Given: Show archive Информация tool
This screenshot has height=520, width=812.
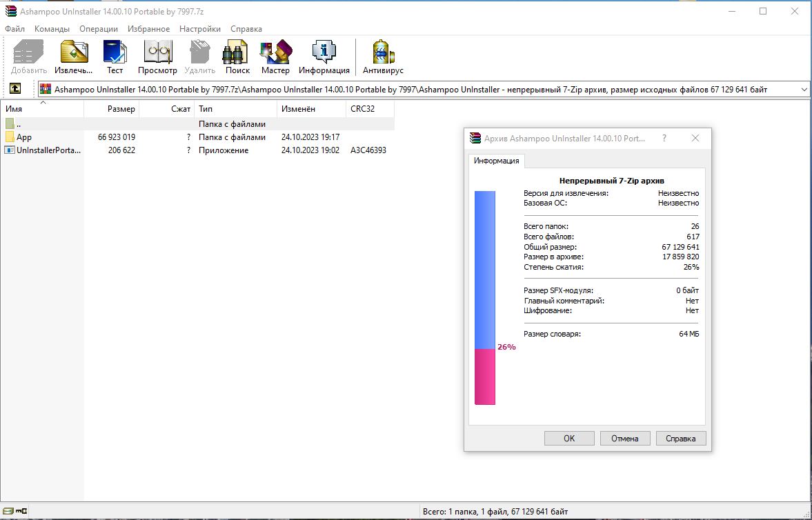Looking at the screenshot, I should click(324, 57).
